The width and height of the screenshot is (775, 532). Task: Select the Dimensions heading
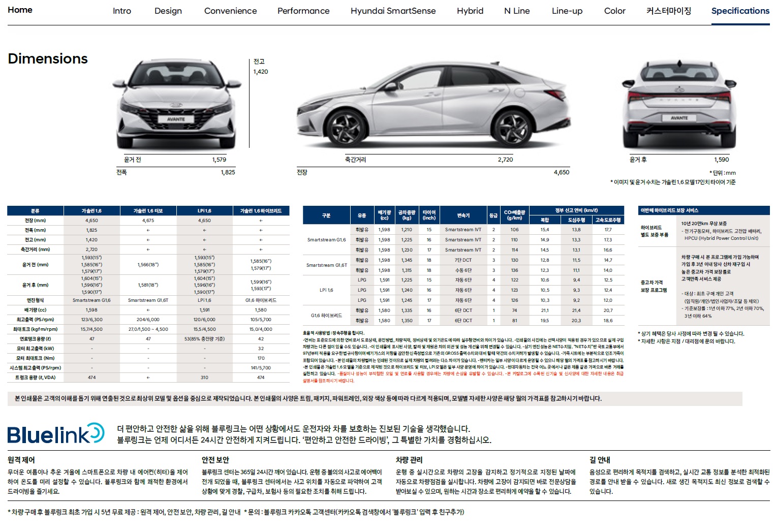pyautogui.click(x=48, y=59)
